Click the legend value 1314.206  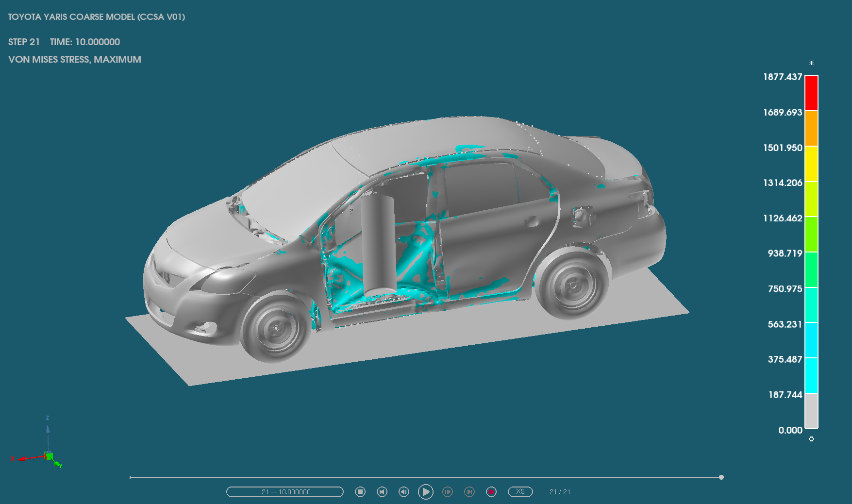(x=783, y=183)
